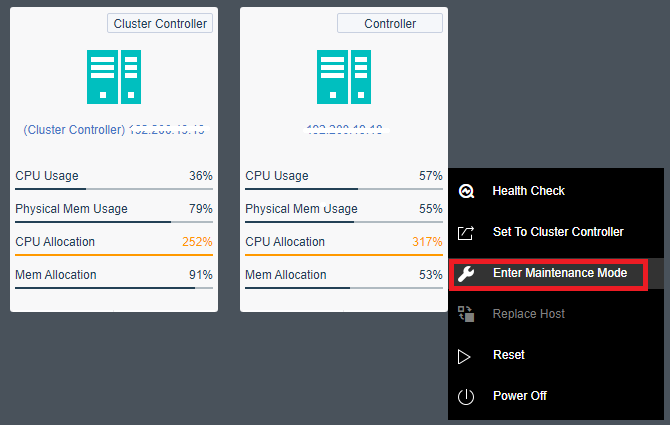The image size is (670, 425).
Task: Choose Power Off from the menu
Action: pos(519,396)
